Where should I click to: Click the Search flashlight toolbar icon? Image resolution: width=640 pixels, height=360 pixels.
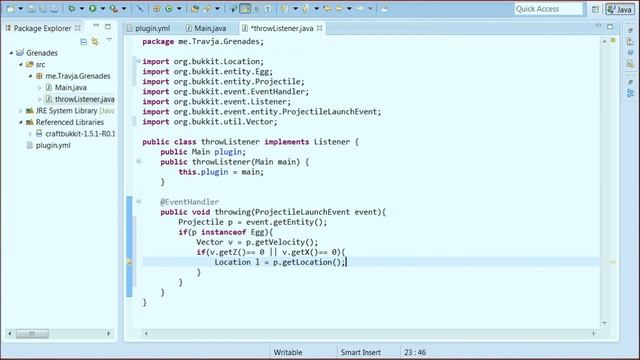208,9
